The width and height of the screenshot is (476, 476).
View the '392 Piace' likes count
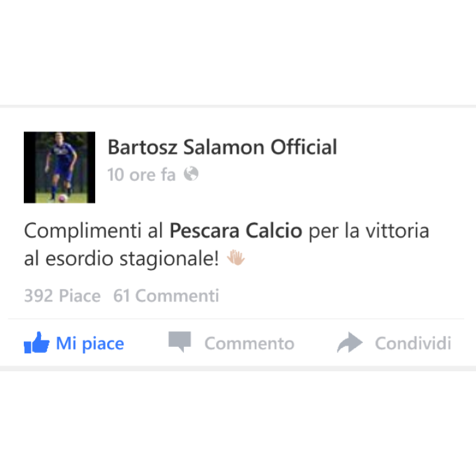62,296
